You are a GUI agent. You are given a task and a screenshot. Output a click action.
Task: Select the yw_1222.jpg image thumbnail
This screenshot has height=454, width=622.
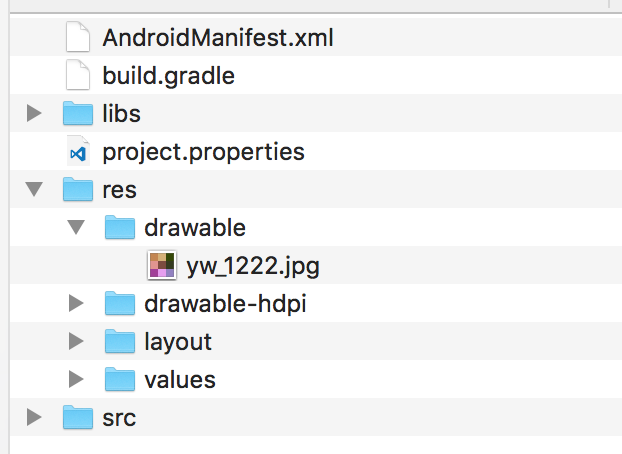162,265
